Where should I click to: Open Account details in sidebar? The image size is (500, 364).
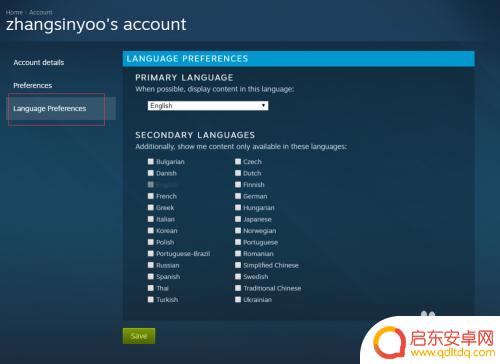pos(39,62)
